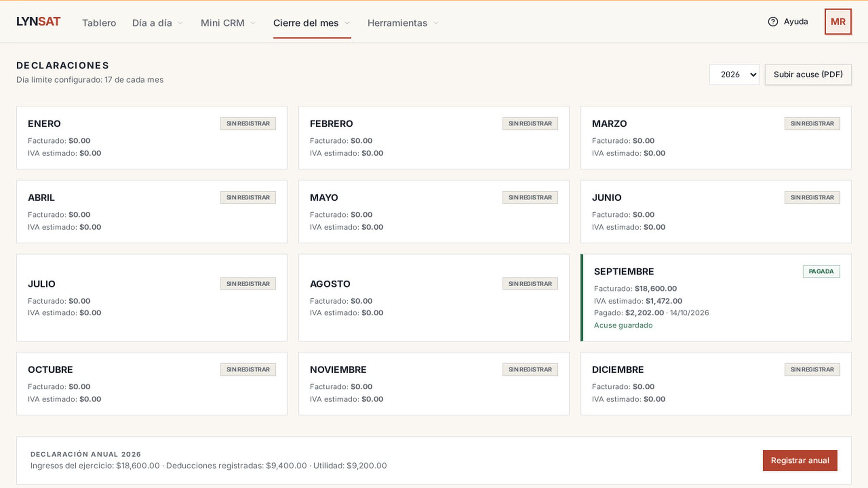
Task: Click the Sin registrar badge on Julio
Action: pyautogui.click(x=248, y=284)
